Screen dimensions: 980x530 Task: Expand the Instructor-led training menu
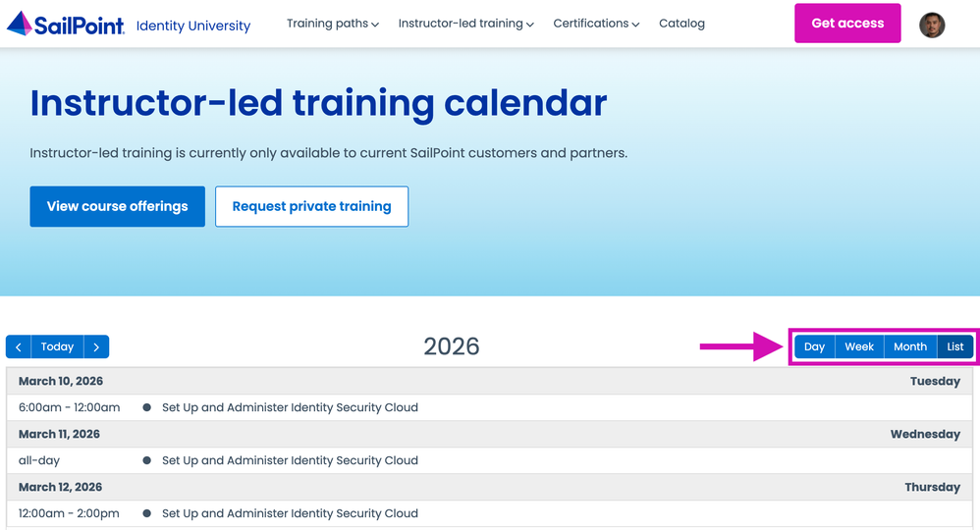tap(465, 24)
